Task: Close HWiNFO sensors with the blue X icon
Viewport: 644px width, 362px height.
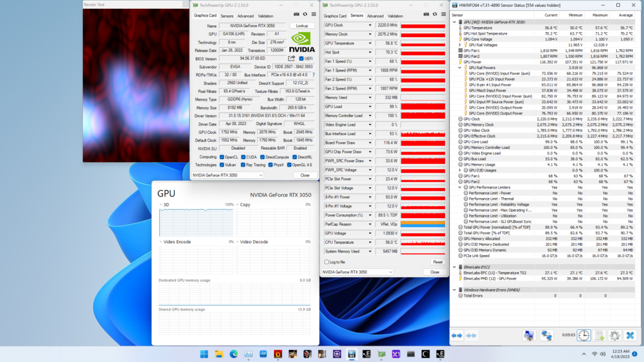Action: click(x=630, y=336)
